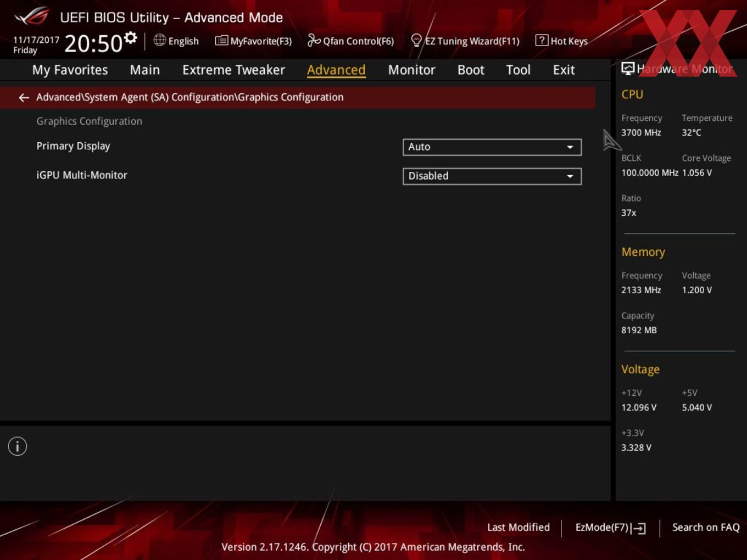The image size is (747, 560).
Task: Click the ROG logo at top left
Action: point(31,16)
